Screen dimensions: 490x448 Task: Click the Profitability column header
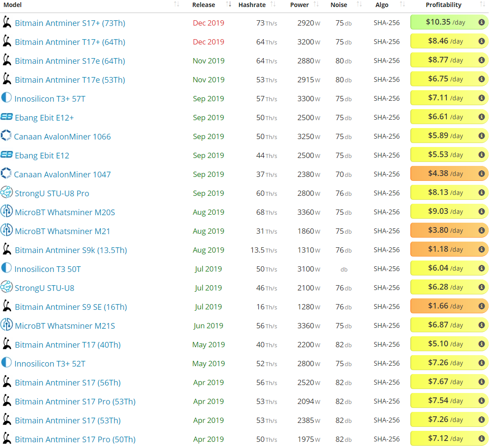(x=443, y=5)
